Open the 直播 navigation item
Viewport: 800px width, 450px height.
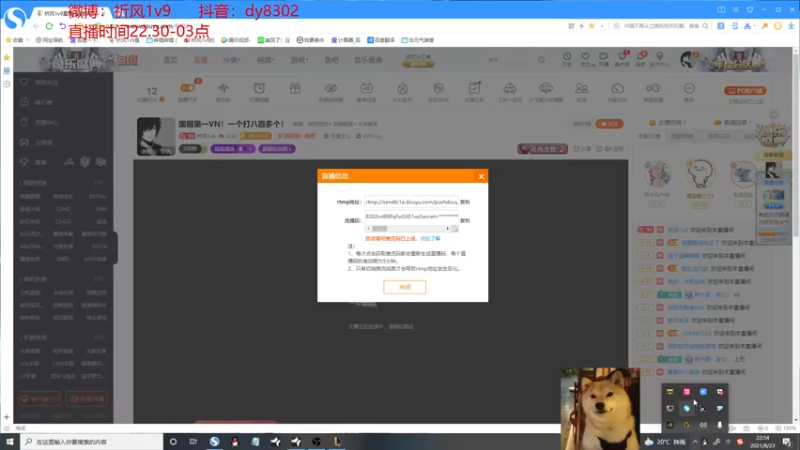(200, 60)
